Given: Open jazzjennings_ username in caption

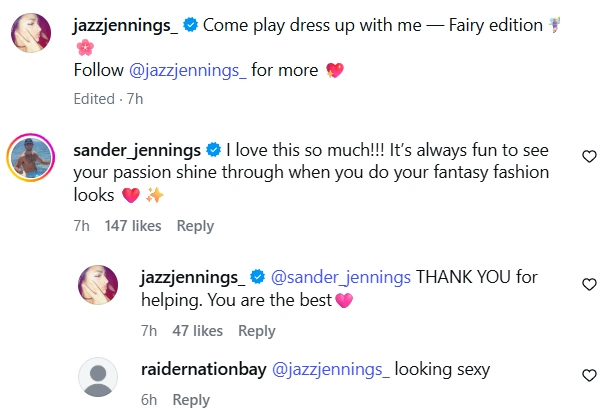Looking at the screenshot, I should tap(126, 26).
